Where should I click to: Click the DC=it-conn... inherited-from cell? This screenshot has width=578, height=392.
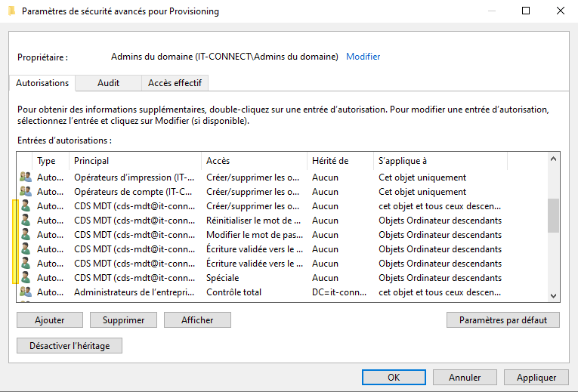click(x=339, y=292)
